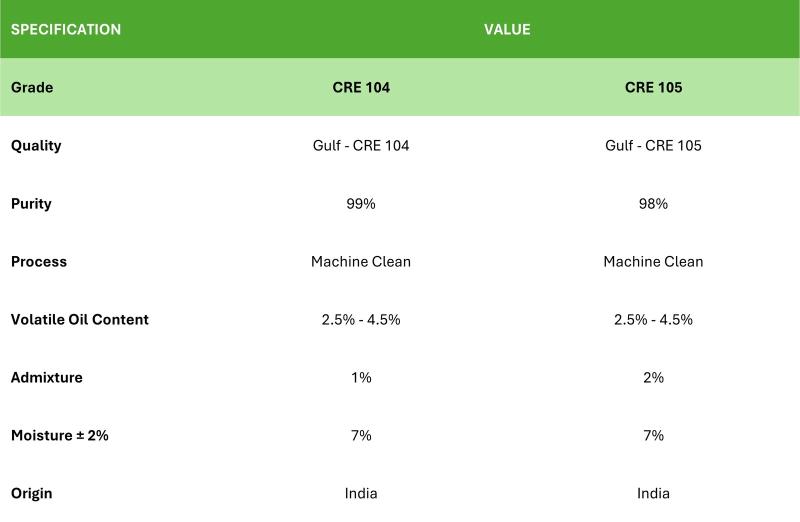Image resolution: width=800 pixels, height=522 pixels.
Task: Click the Admixture row label
Action: [x=46, y=378]
